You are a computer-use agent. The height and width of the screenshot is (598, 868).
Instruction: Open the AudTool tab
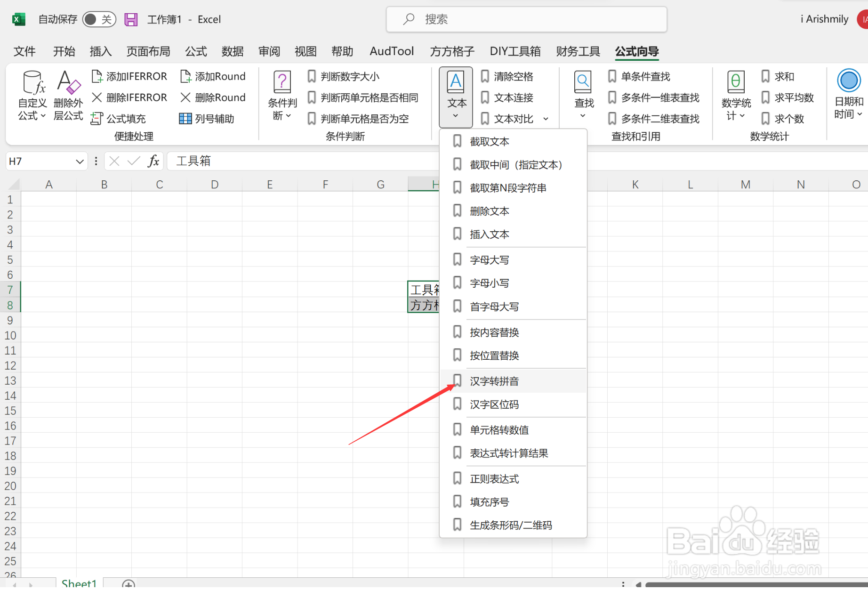[392, 51]
